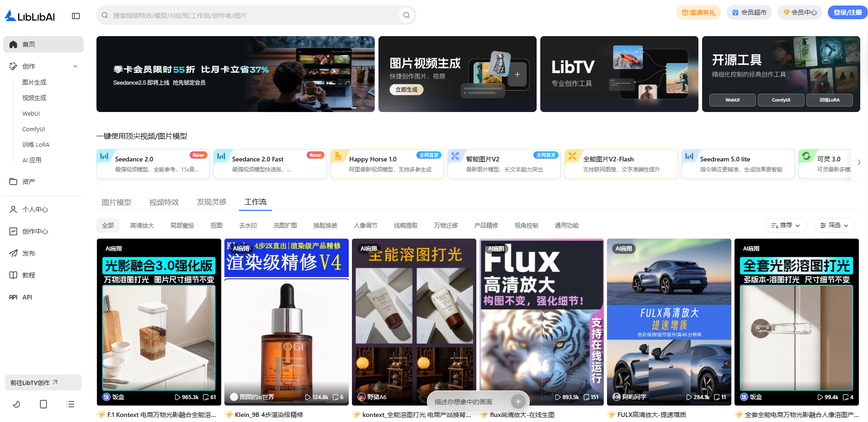Filter workflows by 产品精修
The image size is (868, 422).
pos(486,225)
